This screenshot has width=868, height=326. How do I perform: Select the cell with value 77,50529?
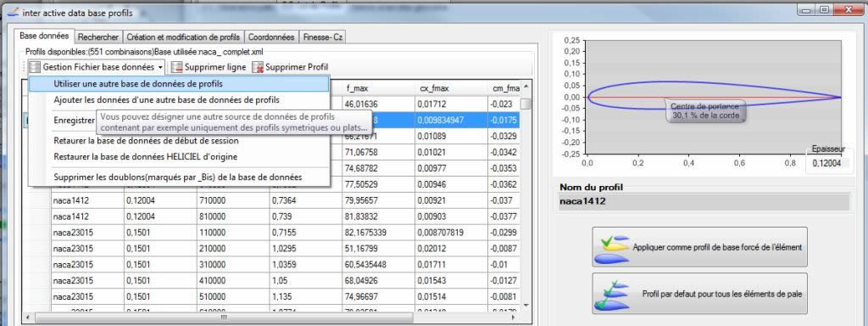[x=378, y=184]
